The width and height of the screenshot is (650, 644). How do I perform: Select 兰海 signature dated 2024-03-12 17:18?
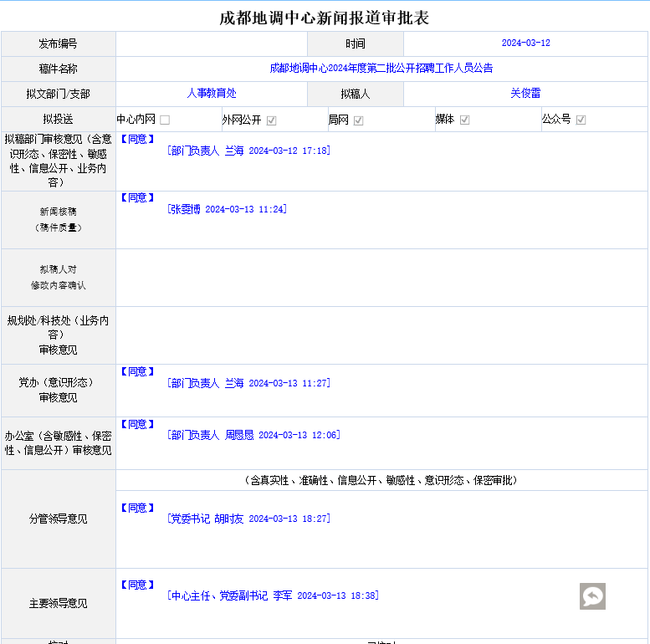point(248,151)
